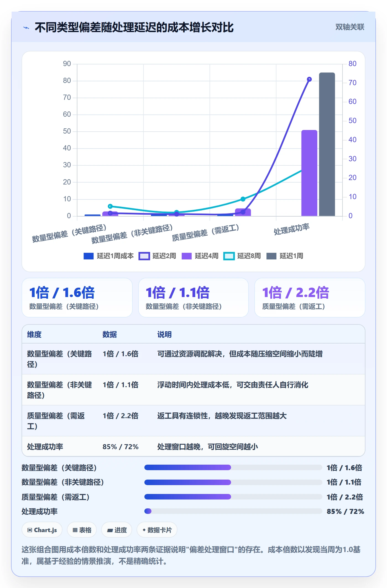Click the teal point above 质量型偏差
Viewport: 387px width, 588px height.
tap(243, 199)
